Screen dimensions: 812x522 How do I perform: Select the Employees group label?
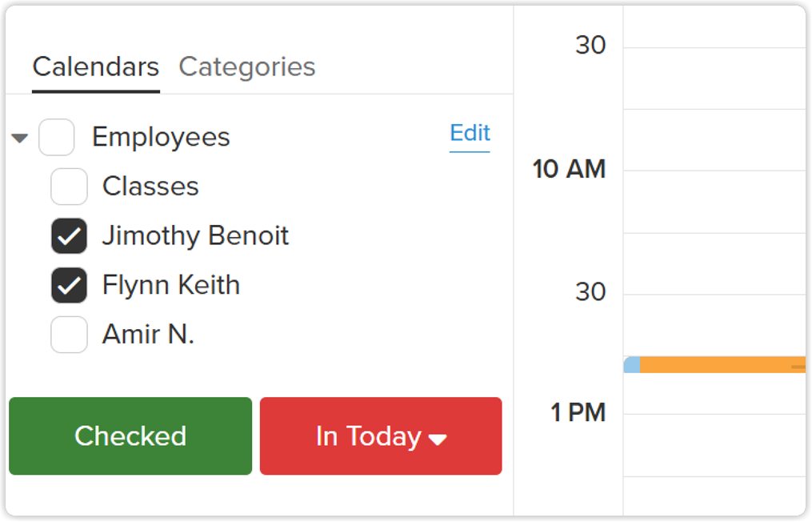click(161, 138)
